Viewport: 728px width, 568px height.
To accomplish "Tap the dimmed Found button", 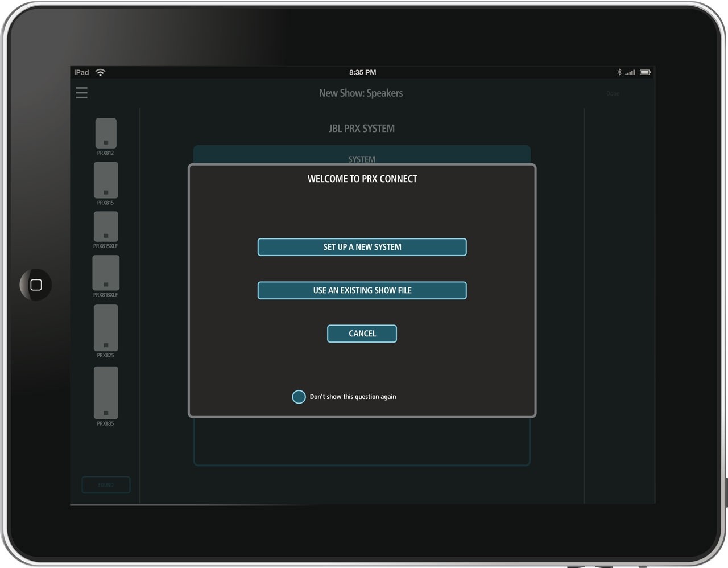I will [x=106, y=485].
